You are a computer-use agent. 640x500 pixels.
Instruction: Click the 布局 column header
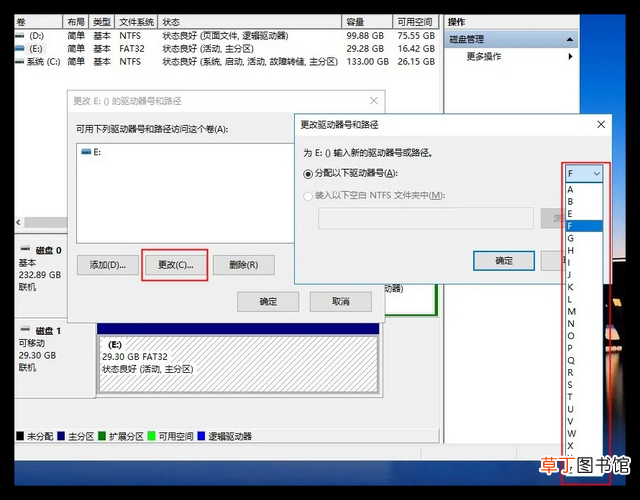click(76, 22)
